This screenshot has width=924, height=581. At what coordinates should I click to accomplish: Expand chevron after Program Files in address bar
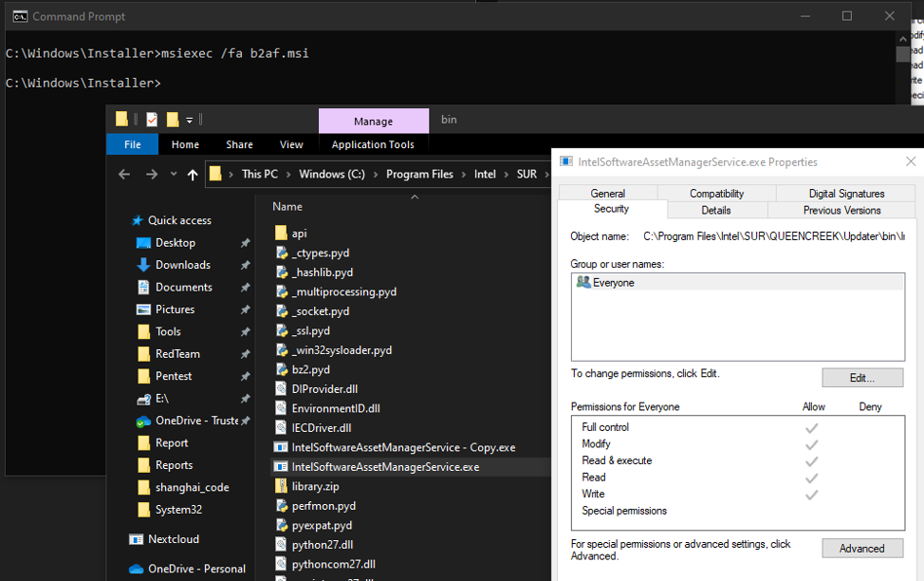point(464,175)
